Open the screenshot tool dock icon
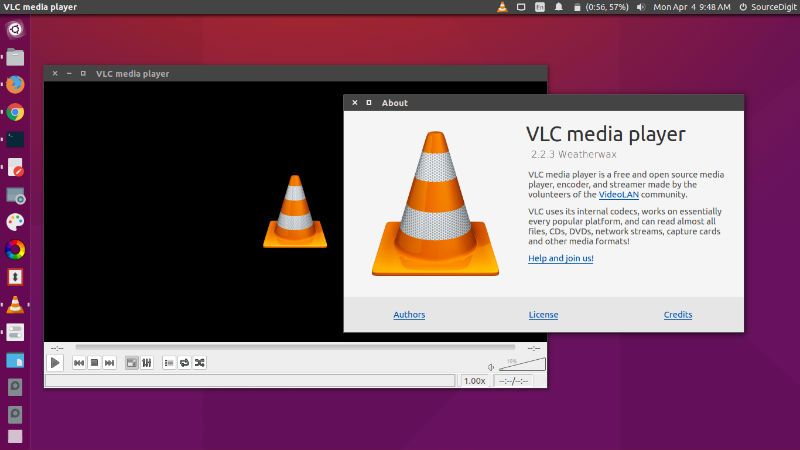Viewport: 800px width, 450px height. (15, 195)
